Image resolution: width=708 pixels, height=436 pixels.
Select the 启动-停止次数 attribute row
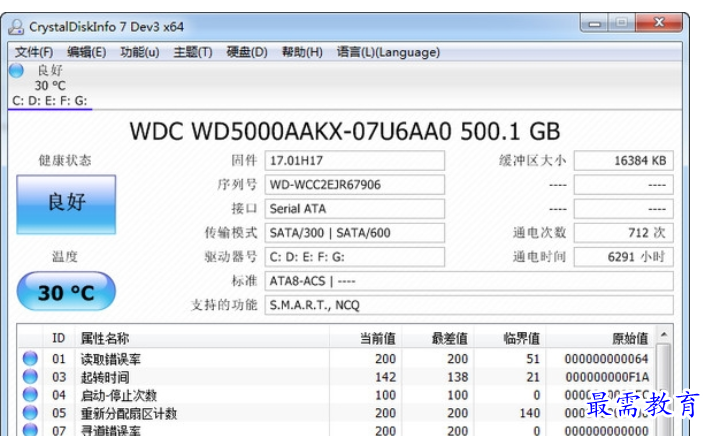tap(336, 395)
